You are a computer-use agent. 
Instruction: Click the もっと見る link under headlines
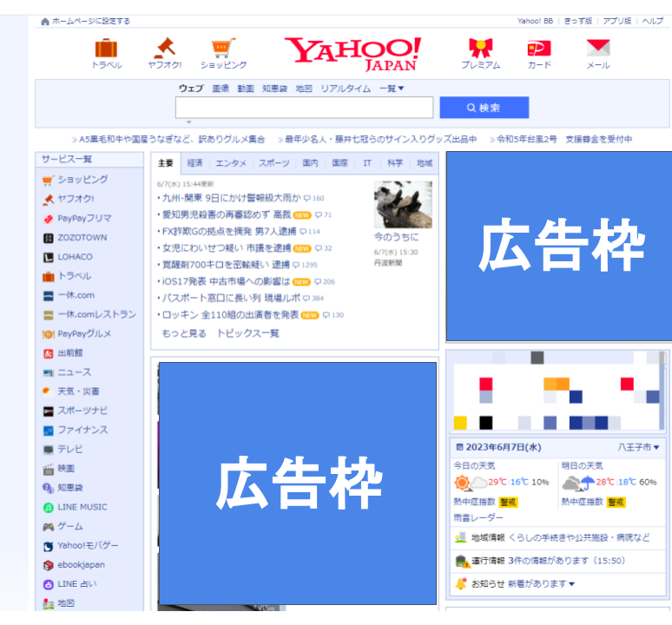click(x=184, y=333)
